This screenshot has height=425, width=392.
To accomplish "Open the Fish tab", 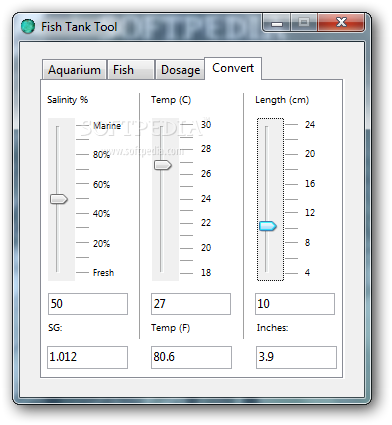I will point(131,70).
